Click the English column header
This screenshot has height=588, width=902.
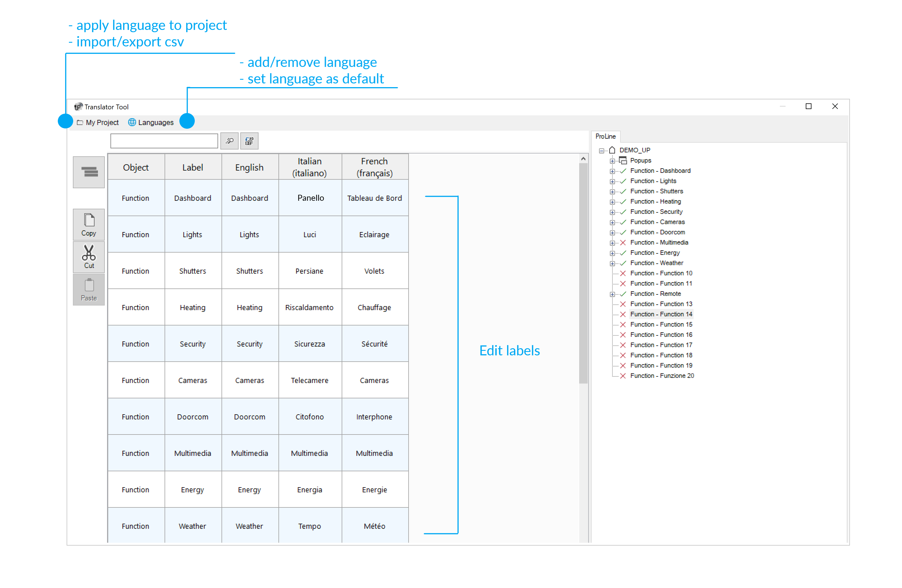250,167
